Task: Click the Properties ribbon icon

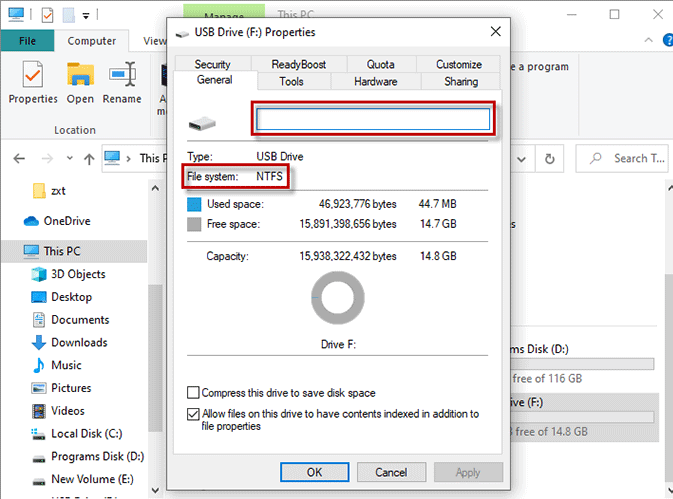Action: tap(33, 83)
